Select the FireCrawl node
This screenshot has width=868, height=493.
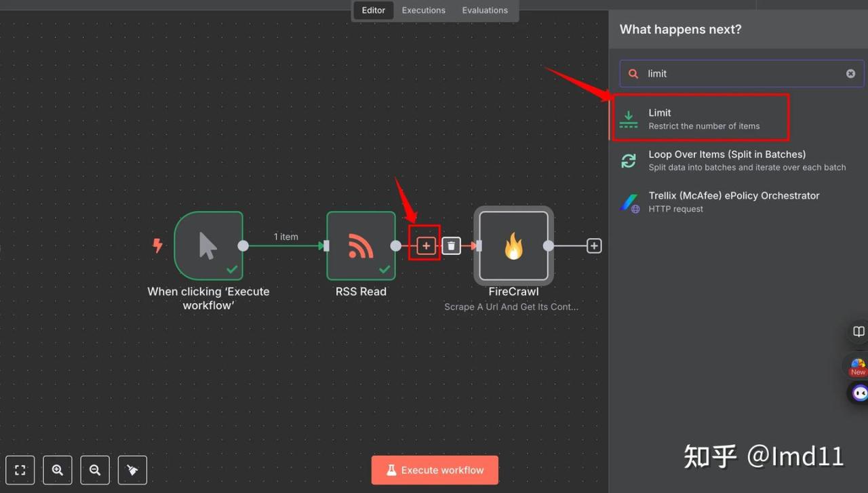513,245
